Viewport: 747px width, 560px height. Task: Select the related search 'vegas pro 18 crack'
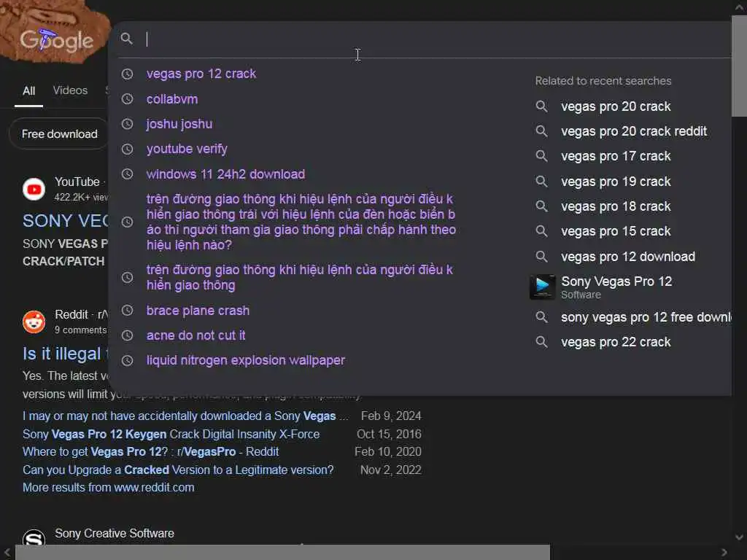pyautogui.click(x=616, y=206)
